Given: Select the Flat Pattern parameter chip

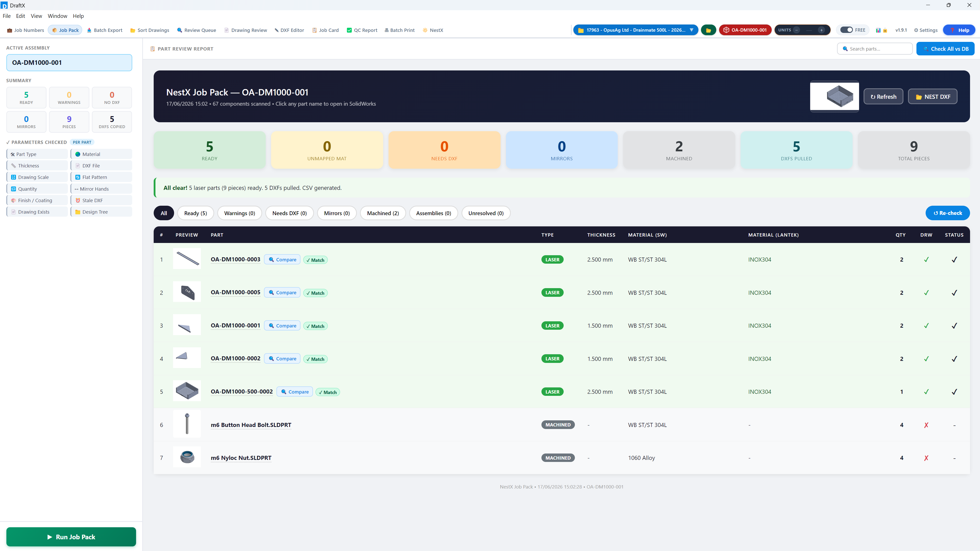Looking at the screenshot, I should click(x=102, y=177).
